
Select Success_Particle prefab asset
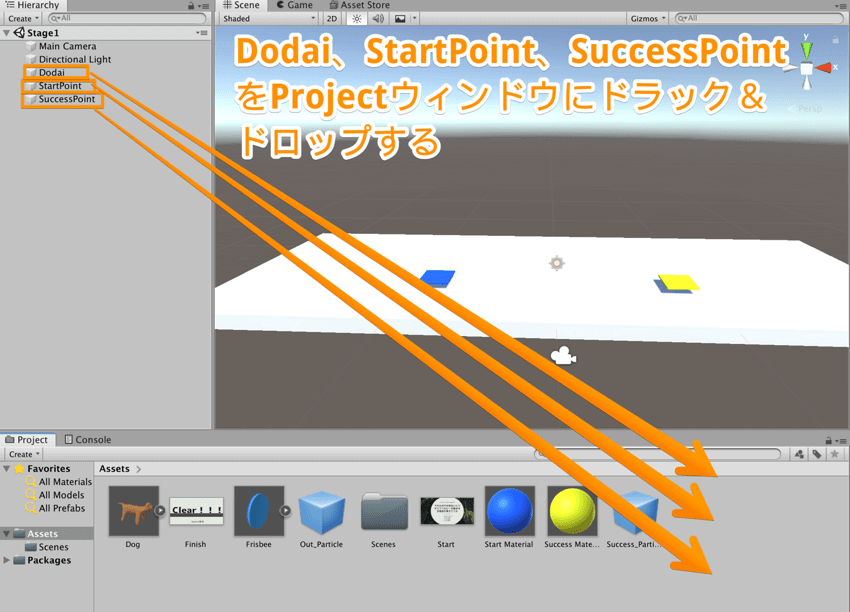click(635, 512)
